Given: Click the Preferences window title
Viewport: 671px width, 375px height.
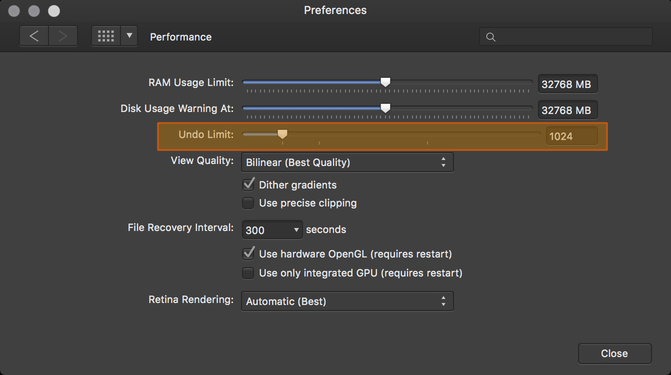Looking at the screenshot, I should [x=335, y=10].
